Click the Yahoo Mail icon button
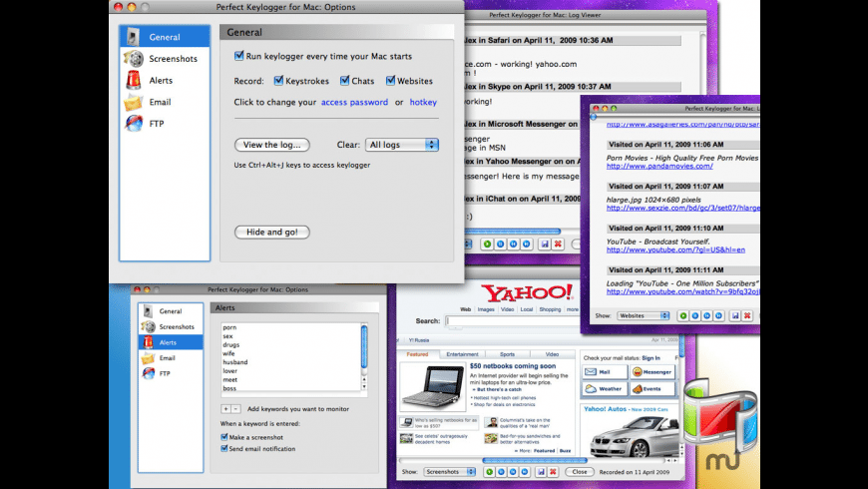Screen dimensions: 868x489 [x=605, y=371]
